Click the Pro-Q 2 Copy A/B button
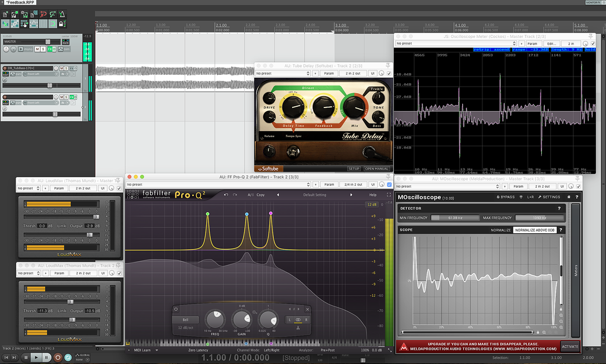 click(260, 195)
